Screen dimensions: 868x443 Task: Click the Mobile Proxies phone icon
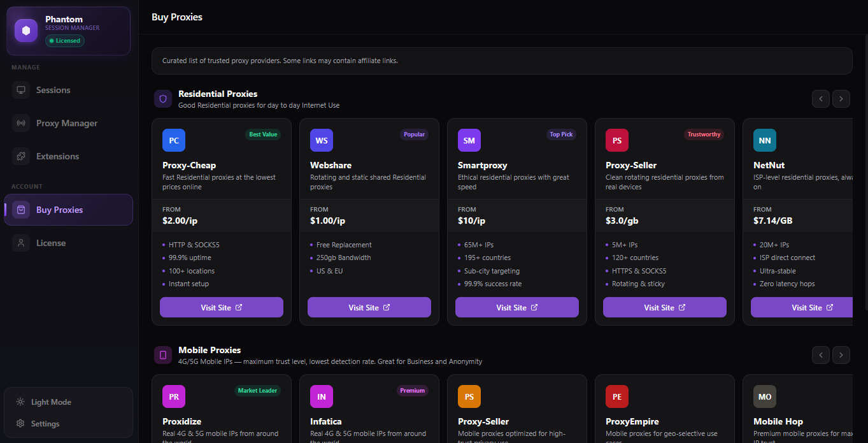[163, 355]
